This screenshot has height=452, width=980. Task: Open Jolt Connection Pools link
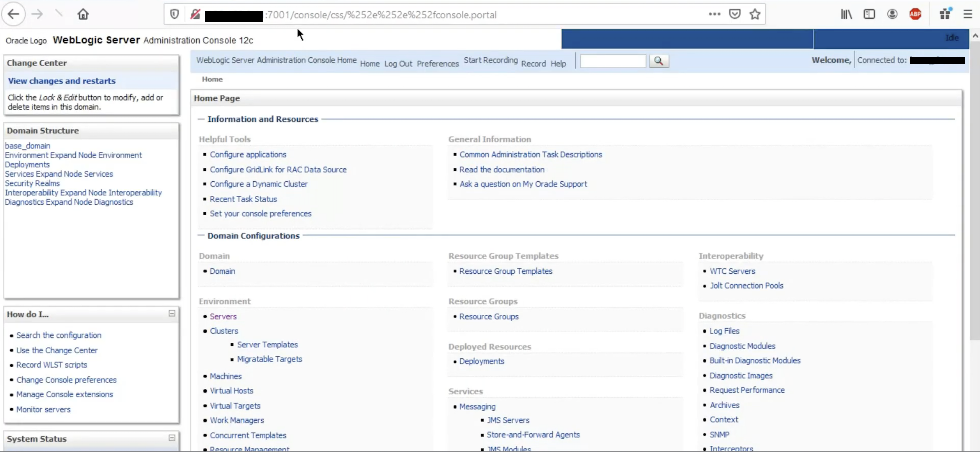pos(746,286)
